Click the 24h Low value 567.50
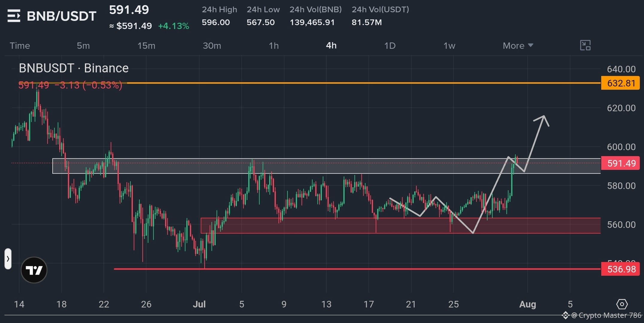 click(261, 22)
